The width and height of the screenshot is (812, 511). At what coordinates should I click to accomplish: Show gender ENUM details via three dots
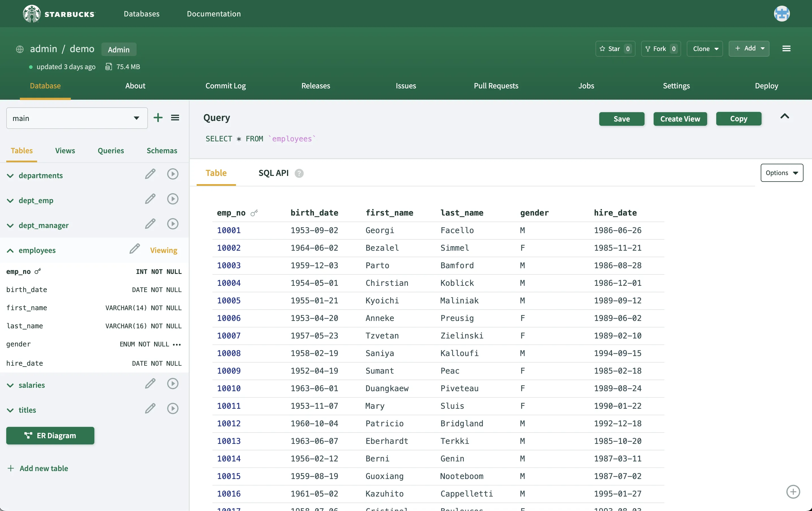pos(177,344)
